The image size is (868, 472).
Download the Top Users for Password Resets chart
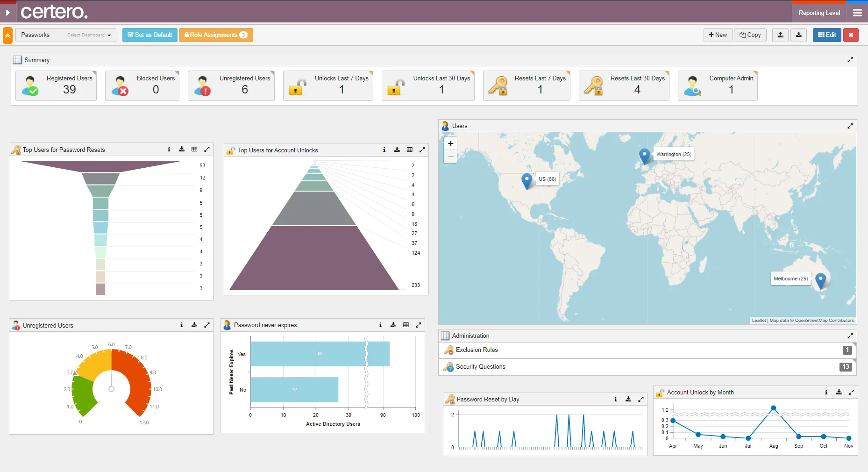coord(182,150)
